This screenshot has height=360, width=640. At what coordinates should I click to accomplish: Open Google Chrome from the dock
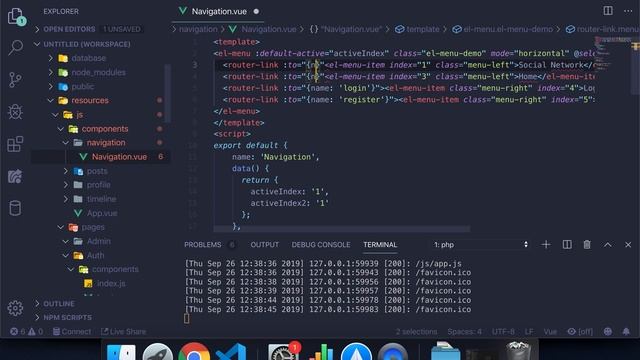pyautogui.click(x=194, y=352)
